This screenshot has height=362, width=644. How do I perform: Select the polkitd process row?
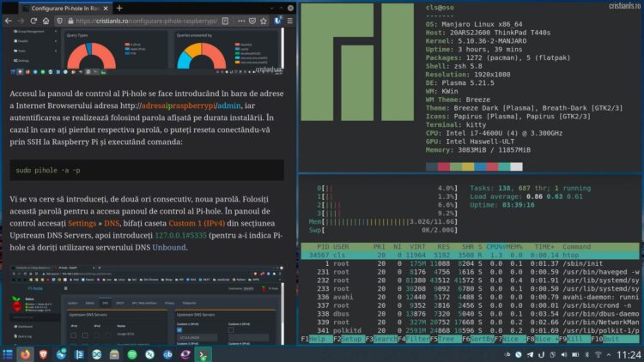point(470,330)
